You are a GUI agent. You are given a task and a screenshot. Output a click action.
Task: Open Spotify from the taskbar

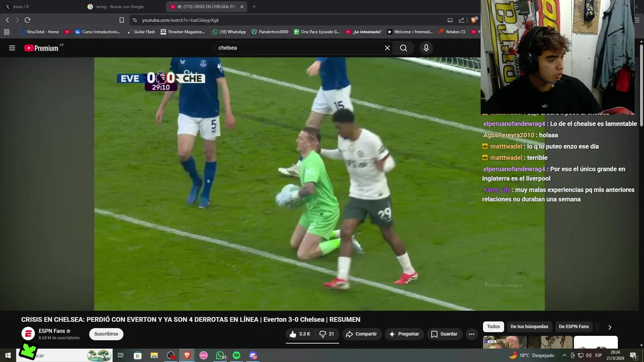(236, 355)
